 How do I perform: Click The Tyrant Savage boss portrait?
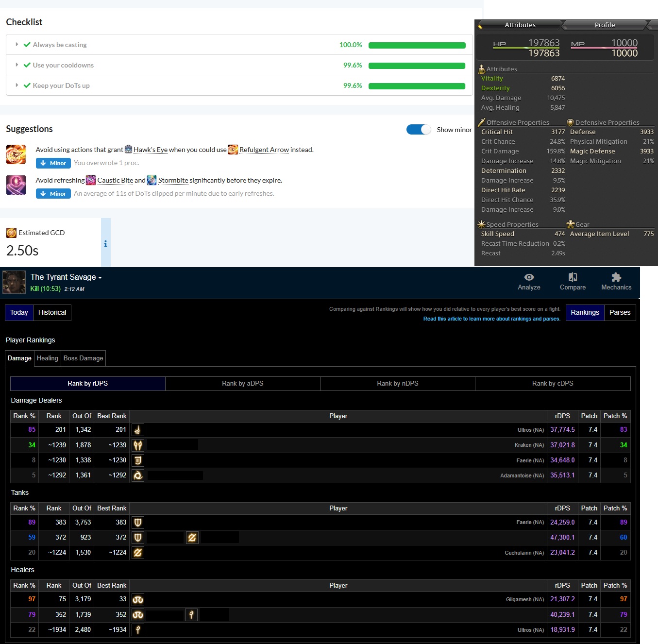[x=14, y=282]
